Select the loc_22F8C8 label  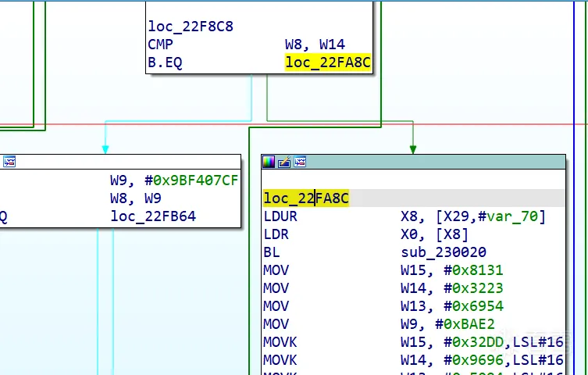tap(191, 27)
